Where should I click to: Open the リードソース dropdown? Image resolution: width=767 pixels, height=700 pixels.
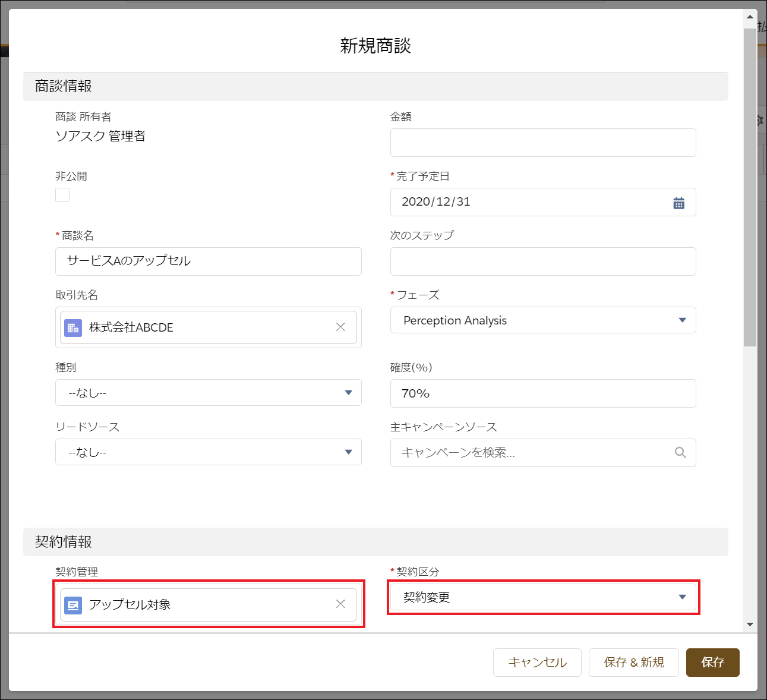(x=208, y=452)
